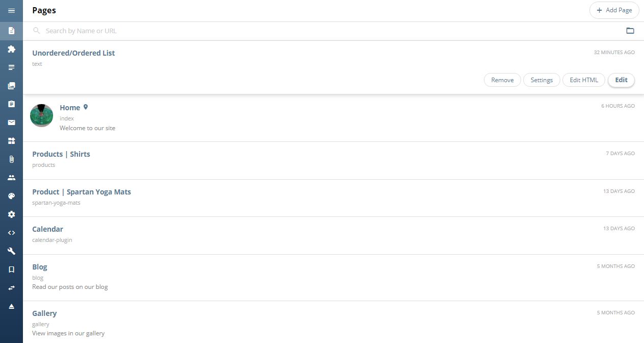Image resolution: width=644 pixels, height=343 pixels.
Task: Open the wrench tools icon
Action: (11, 251)
